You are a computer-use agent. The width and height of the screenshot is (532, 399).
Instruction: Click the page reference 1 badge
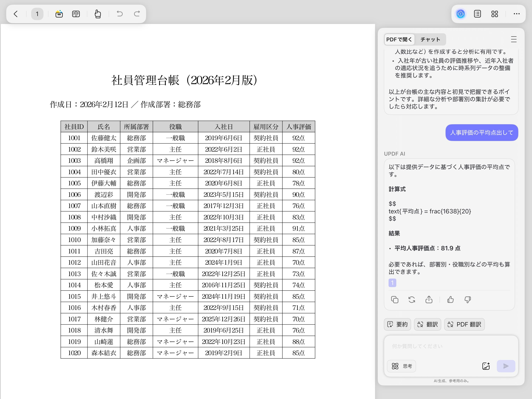(x=392, y=283)
